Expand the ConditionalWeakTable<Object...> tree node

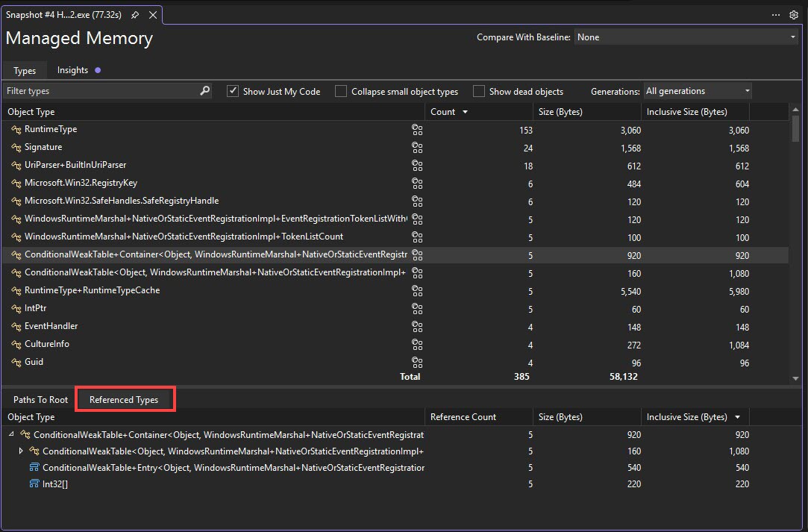tap(21, 451)
